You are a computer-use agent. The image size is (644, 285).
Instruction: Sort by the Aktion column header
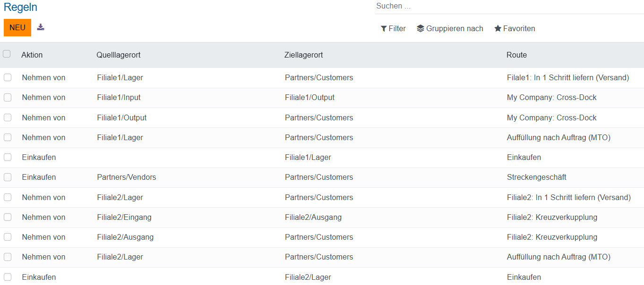(x=32, y=55)
